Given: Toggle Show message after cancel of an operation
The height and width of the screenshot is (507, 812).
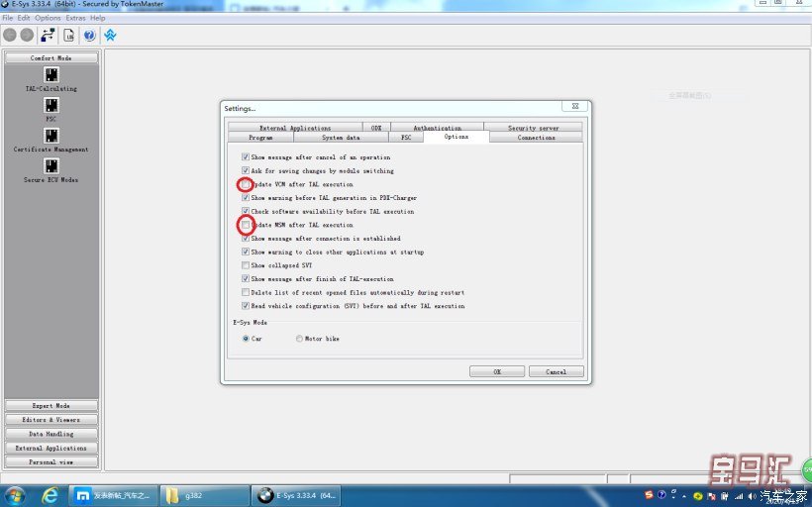Looking at the screenshot, I should click(246, 156).
